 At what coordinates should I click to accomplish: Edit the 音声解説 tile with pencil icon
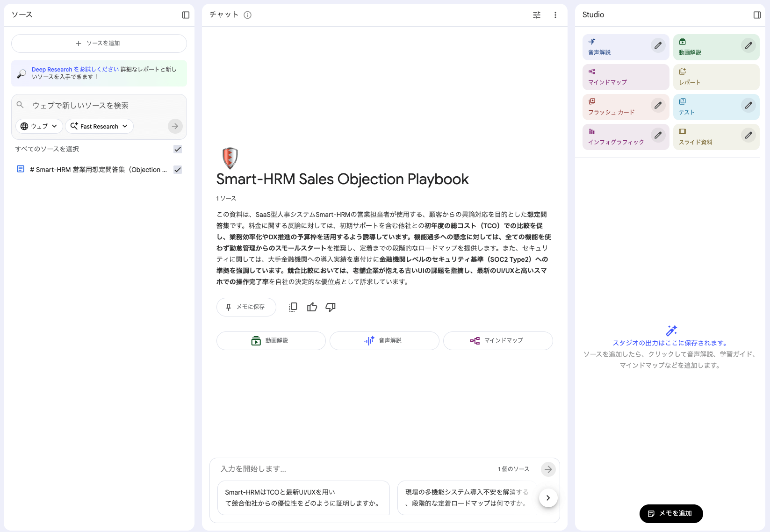[x=658, y=45]
